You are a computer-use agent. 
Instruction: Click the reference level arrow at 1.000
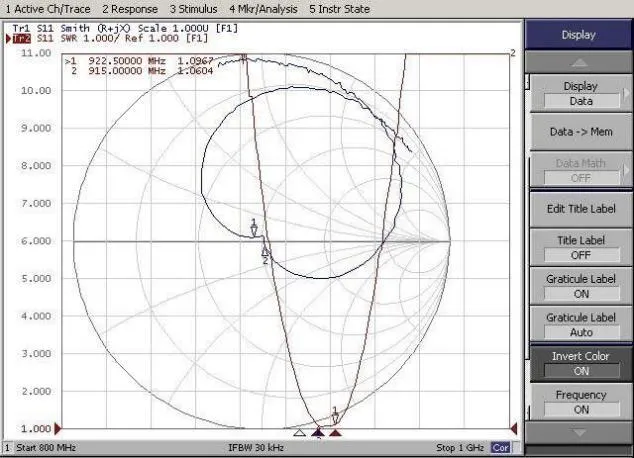(x=59, y=428)
